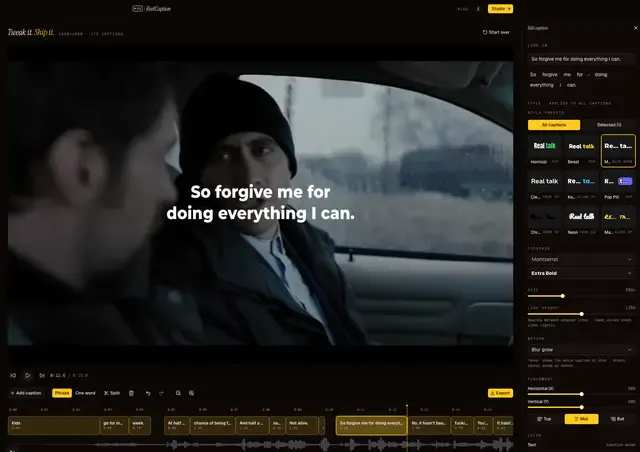Click the caption overlay on the video

pos(260,203)
